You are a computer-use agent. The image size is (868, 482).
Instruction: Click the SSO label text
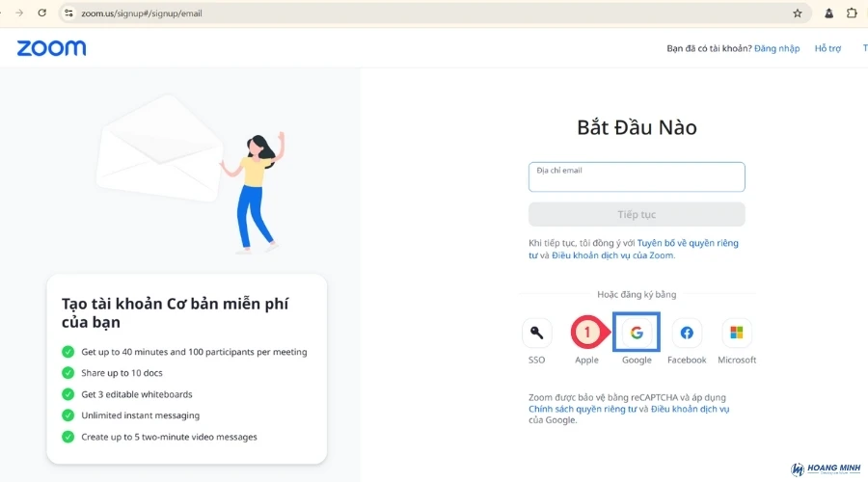coord(536,360)
